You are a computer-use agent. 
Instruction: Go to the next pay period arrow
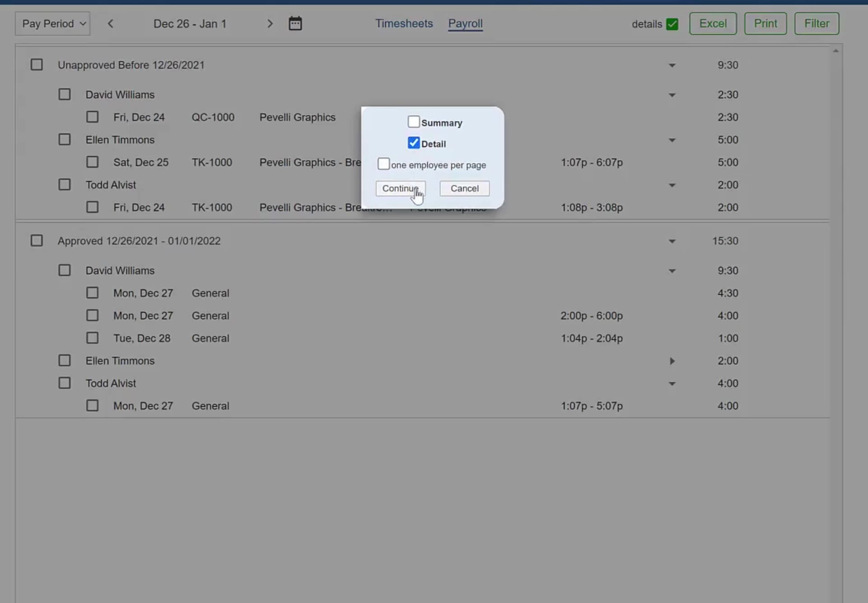tap(270, 23)
